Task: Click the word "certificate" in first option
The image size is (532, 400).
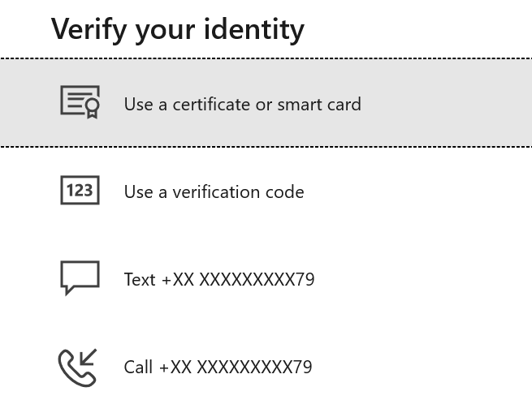Action: [211, 104]
